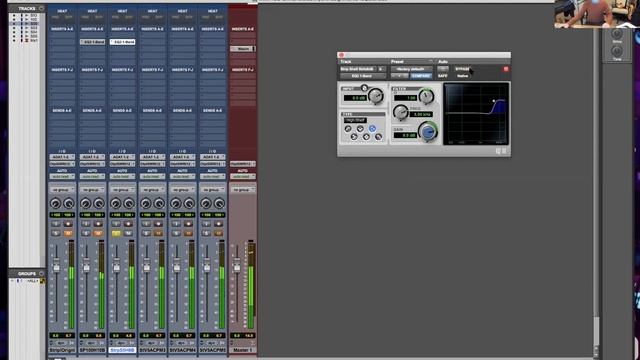Click the COMPARE button in plug-in window

(x=421, y=76)
